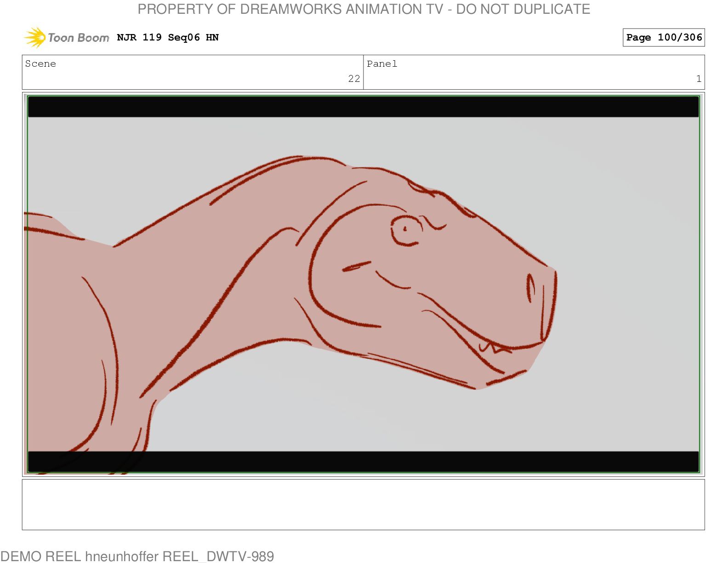
Task: Click the Toon Boom logo
Action: coord(67,37)
